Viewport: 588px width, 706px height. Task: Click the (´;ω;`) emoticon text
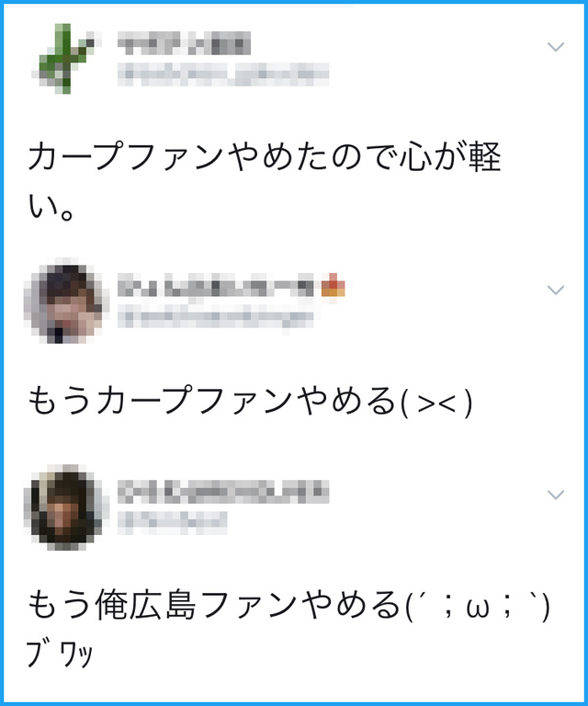pyautogui.click(x=478, y=606)
